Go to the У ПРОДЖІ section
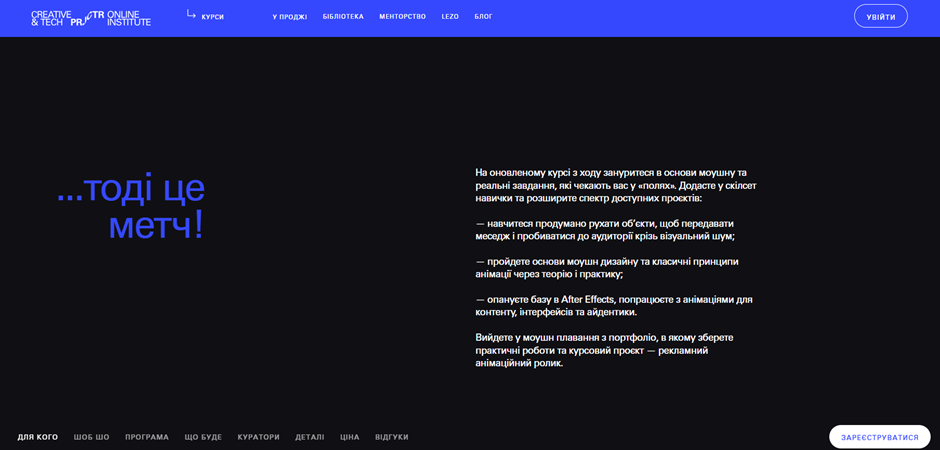 (289, 17)
